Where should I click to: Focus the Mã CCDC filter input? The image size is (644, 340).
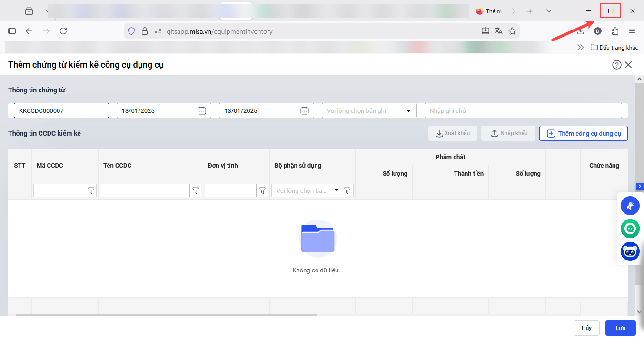point(59,190)
